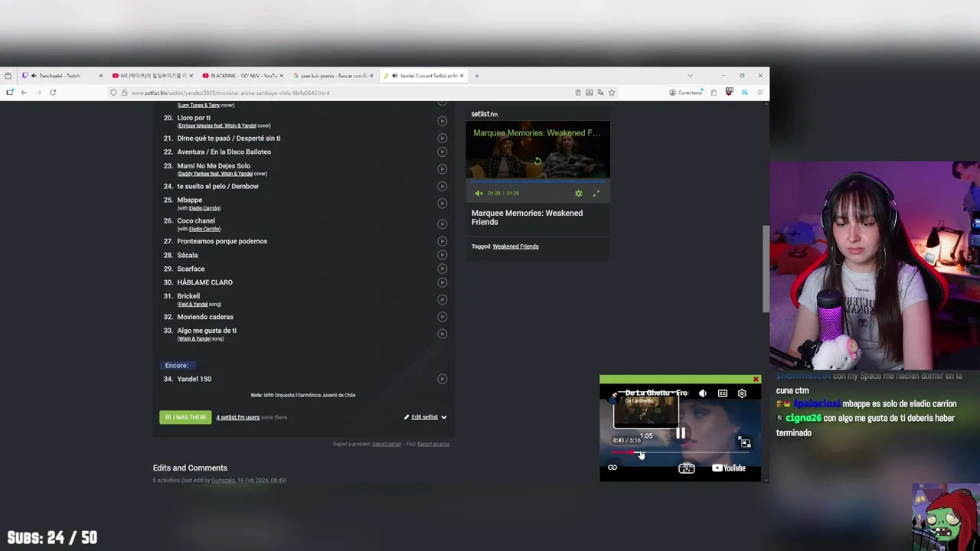Play song preview for Algo me gusta de ti
The width and height of the screenshot is (980, 551).
tap(442, 334)
